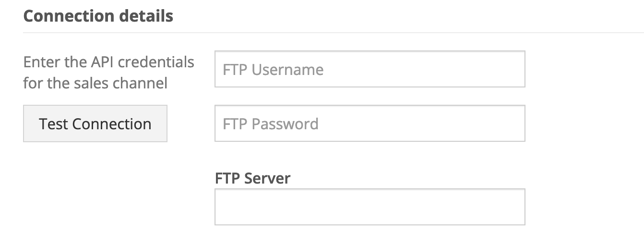The height and width of the screenshot is (247, 644).
Task: Click the bottom input below FTP Server label
Action: click(x=370, y=207)
